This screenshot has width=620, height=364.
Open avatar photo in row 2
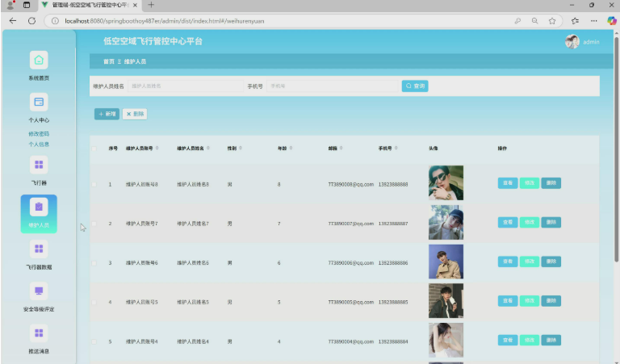tap(446, 222)
